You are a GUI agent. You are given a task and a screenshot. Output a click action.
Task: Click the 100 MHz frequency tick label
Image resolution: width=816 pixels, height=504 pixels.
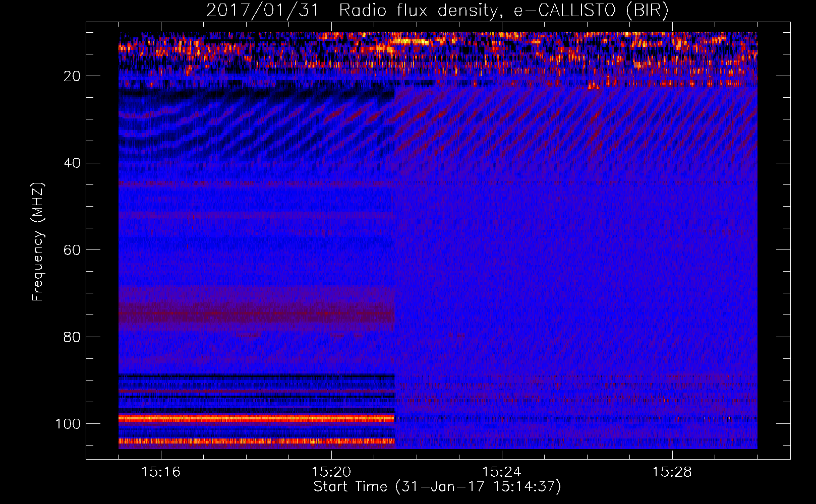pos(68,424)
